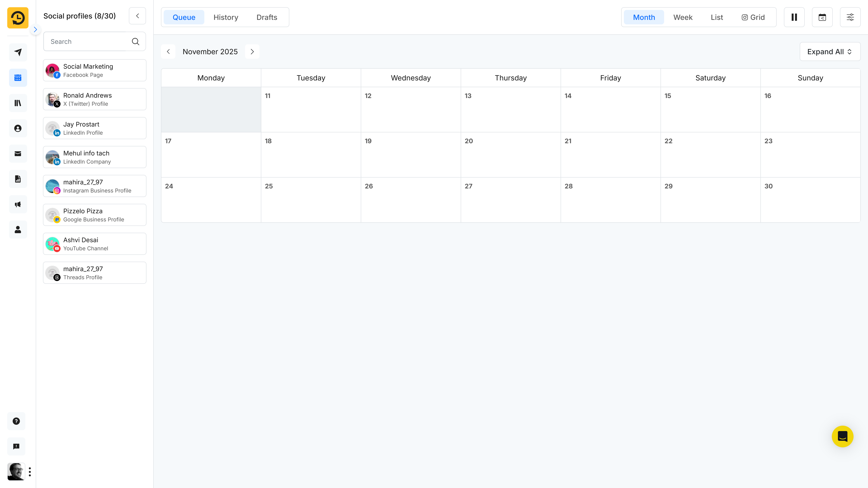Go to next month with right chevron
The image size is (868, 488).
(x=252, y=52)
